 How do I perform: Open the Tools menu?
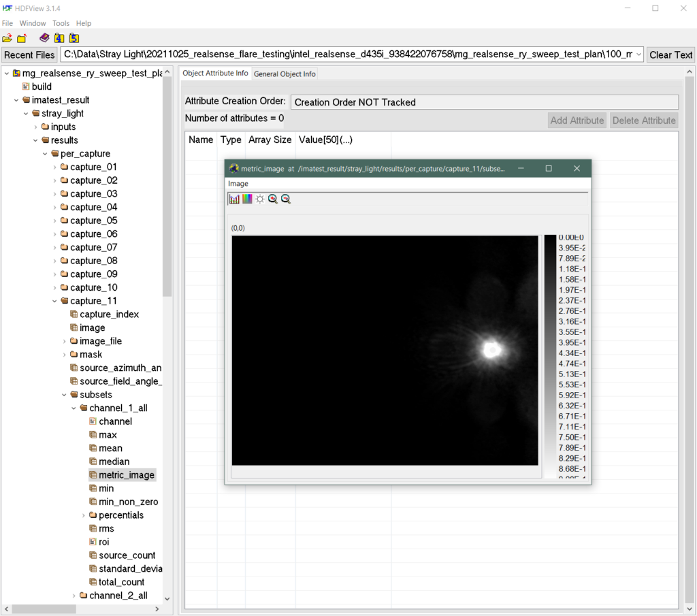click(61, 23)
